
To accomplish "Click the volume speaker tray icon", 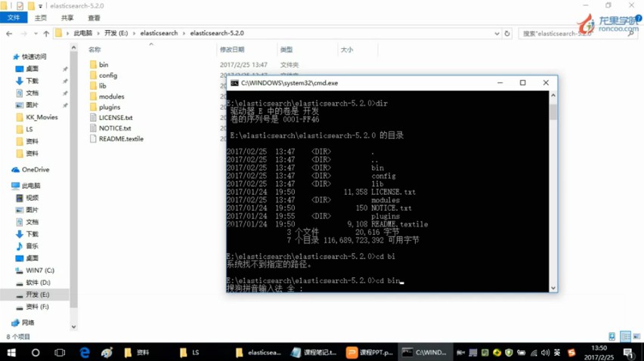I will 545,353.
